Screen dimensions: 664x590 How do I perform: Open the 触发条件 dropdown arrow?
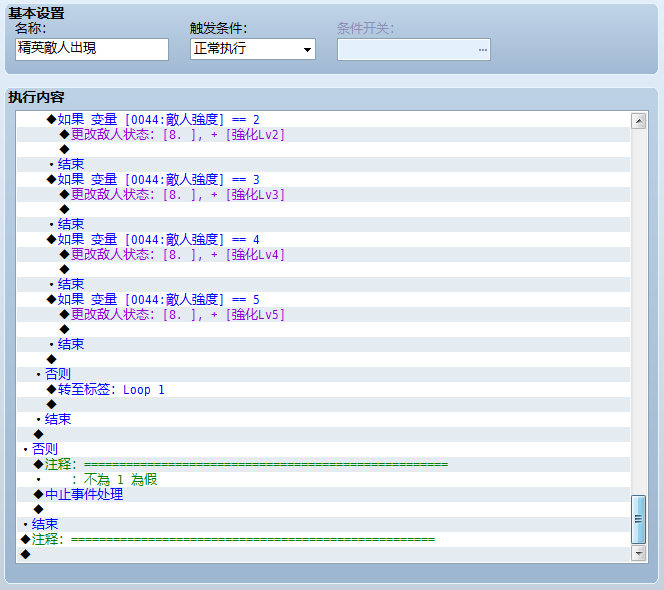(307, 50)
